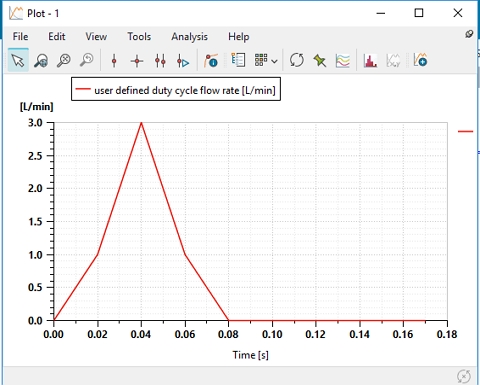The height and width of the screenshot is (385, 480).
Task: Click the status bar circular icon
Action: coord(464,376)
